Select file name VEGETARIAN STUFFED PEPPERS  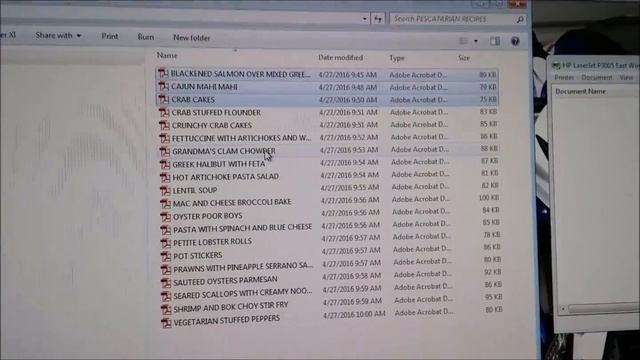(x=227, y=320)
